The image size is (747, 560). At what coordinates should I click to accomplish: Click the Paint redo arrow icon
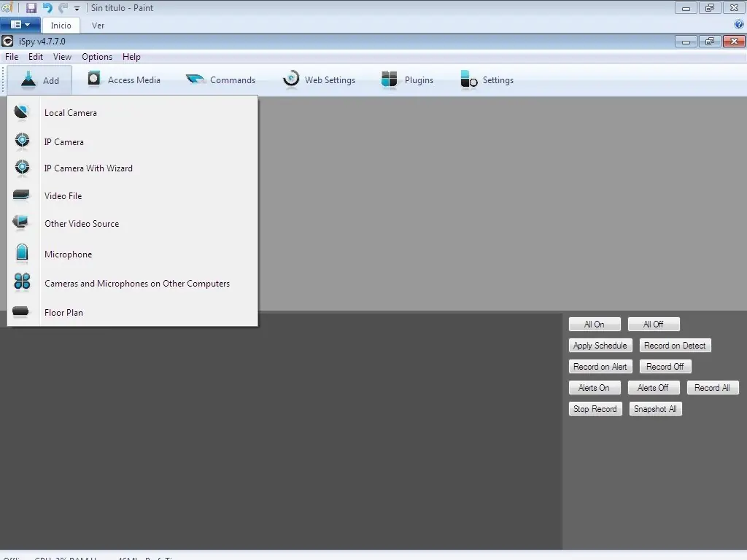pyautogui.click(x=63, y=7)
